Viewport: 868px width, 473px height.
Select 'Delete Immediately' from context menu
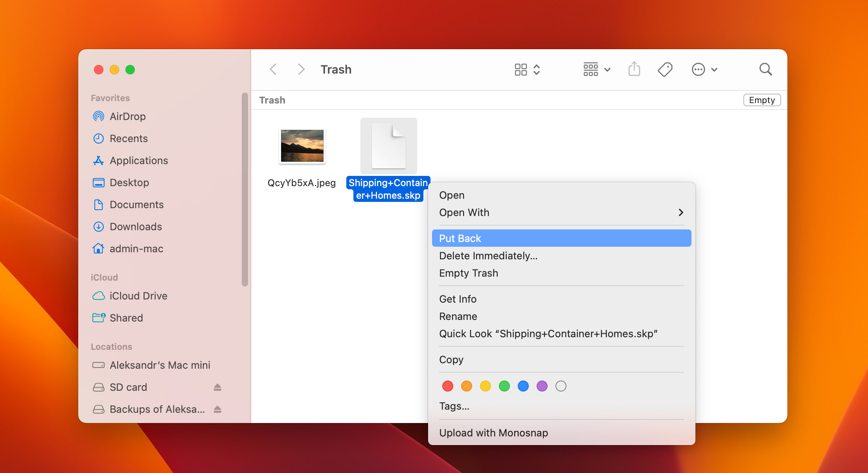487,256
